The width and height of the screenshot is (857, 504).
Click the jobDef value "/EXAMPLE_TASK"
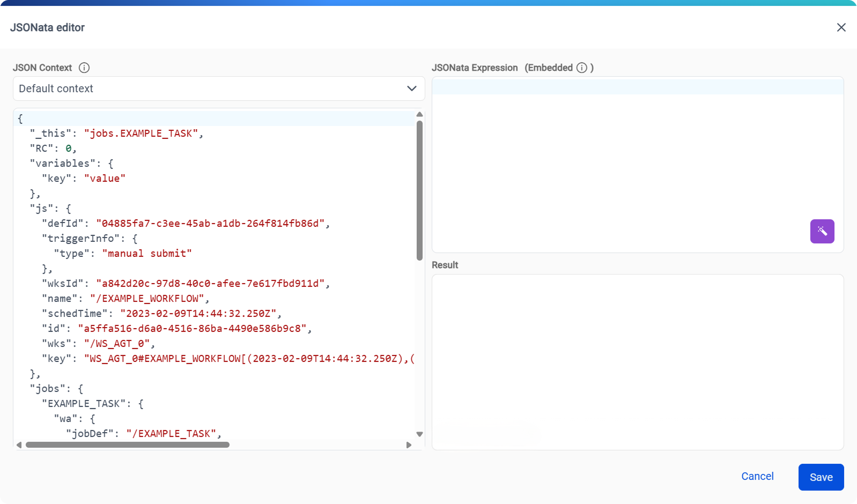[171, 434]
